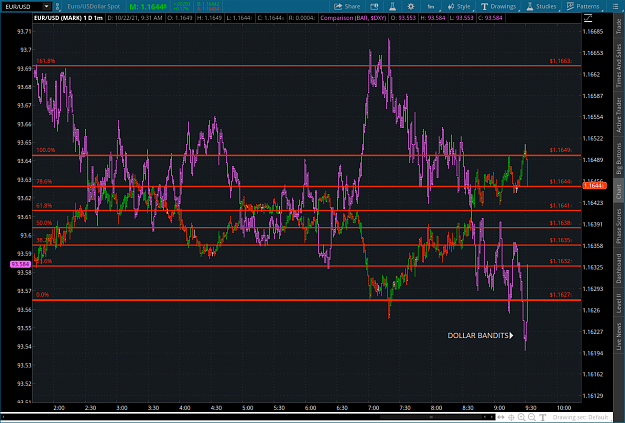The width and height of the screenshot is (625, 423).
Task: Click the Share button
Action: coord(347,6)
